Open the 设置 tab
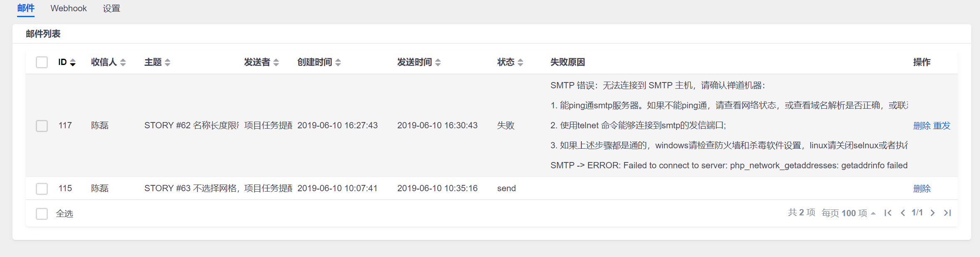 [x=112, y=8]
